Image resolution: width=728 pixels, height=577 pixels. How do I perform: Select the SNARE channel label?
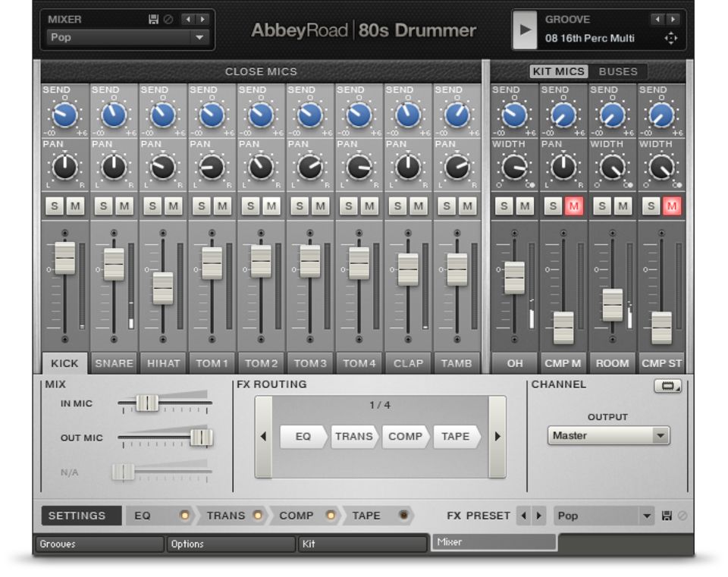click(114, 363)
